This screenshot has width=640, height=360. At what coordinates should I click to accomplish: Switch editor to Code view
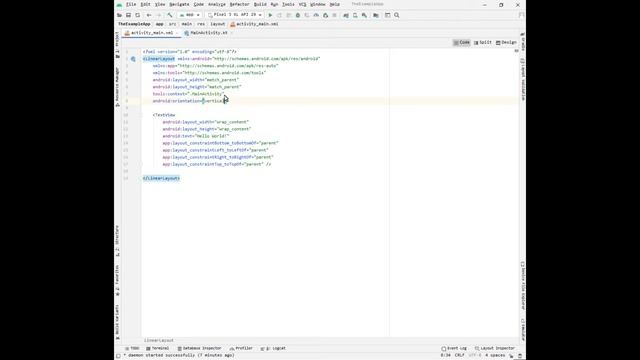pos(462,42)
